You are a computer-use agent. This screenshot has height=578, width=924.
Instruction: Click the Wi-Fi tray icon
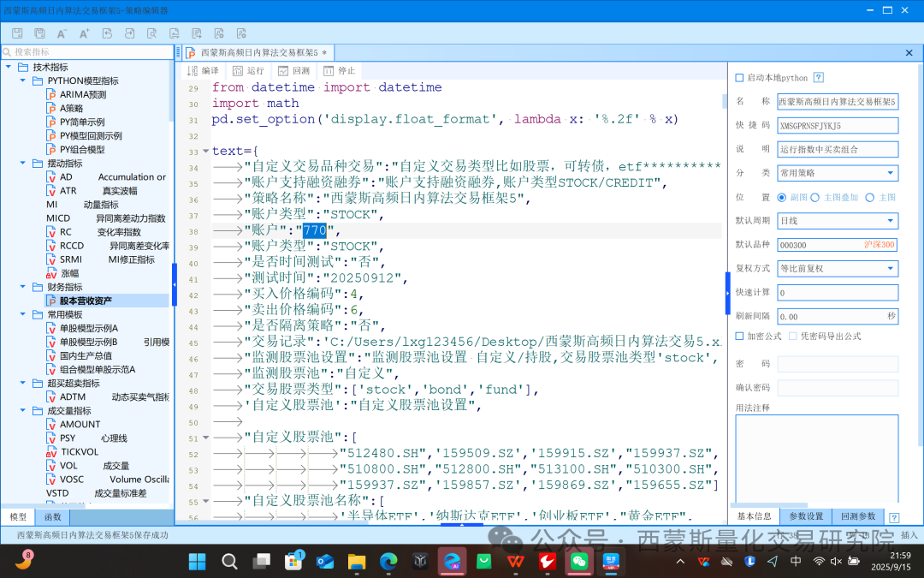tap(819, 561)
